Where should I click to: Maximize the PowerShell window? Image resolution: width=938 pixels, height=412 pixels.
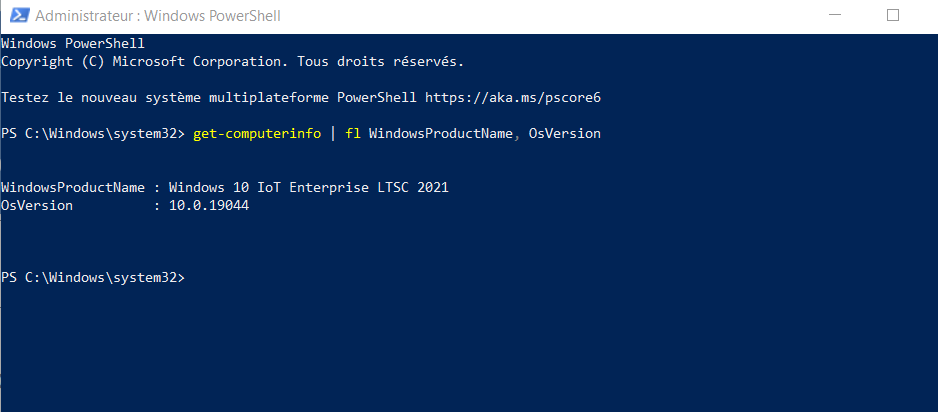click(x=893, y=16)
